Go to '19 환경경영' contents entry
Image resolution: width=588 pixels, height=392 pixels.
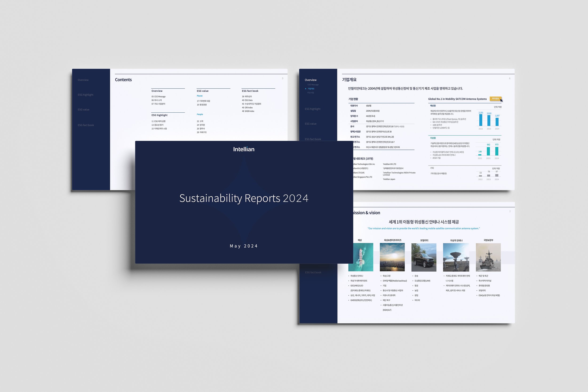click(202, 105)
